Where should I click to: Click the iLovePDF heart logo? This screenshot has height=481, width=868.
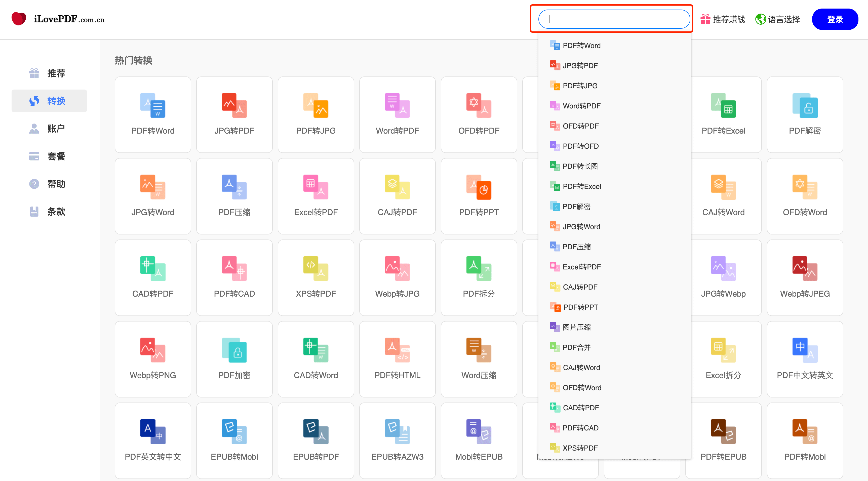point(19,19)
